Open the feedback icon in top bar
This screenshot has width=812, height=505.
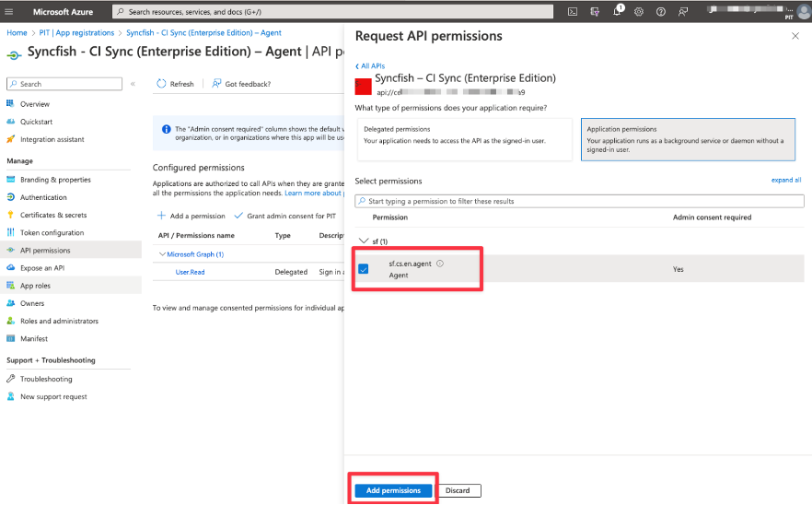[683, 11]
